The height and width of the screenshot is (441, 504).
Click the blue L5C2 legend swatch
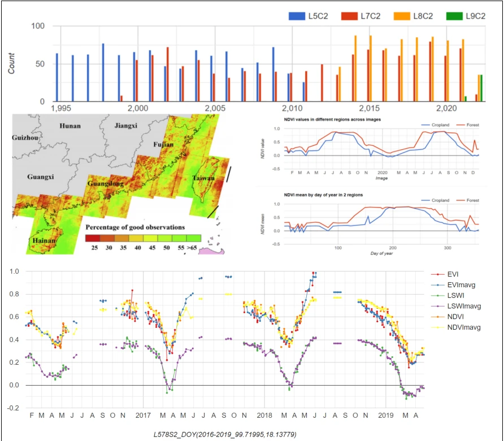click(x=297, y=16)
